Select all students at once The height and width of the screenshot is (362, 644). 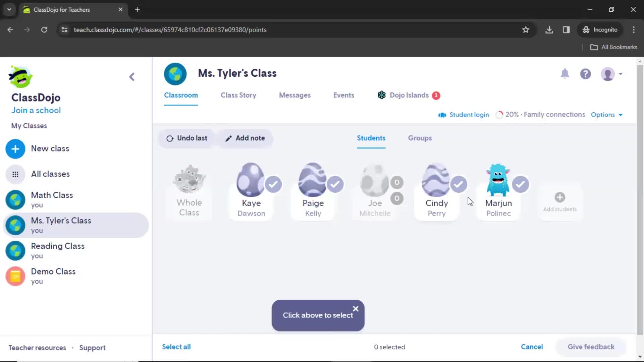(176, 347)
